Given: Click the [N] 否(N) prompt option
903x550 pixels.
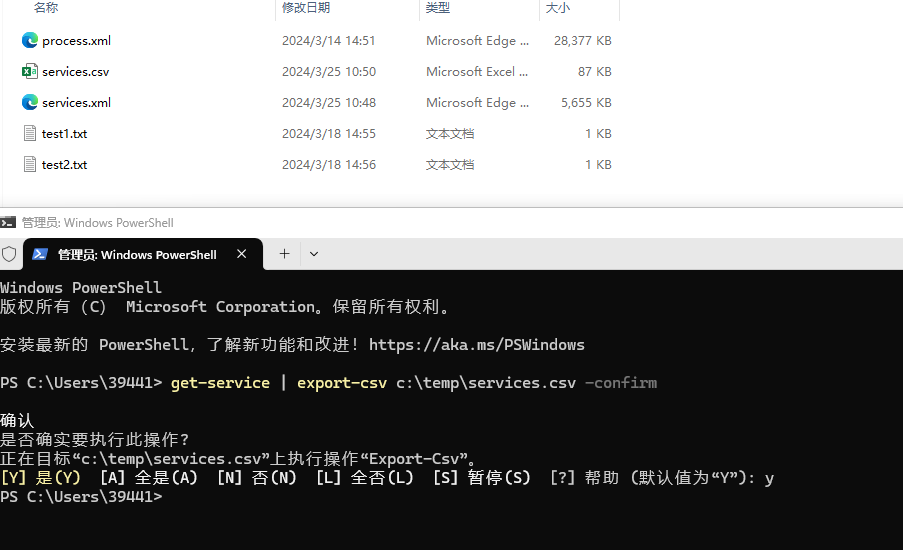Looking at the screenshot, I should pos(257,477).
